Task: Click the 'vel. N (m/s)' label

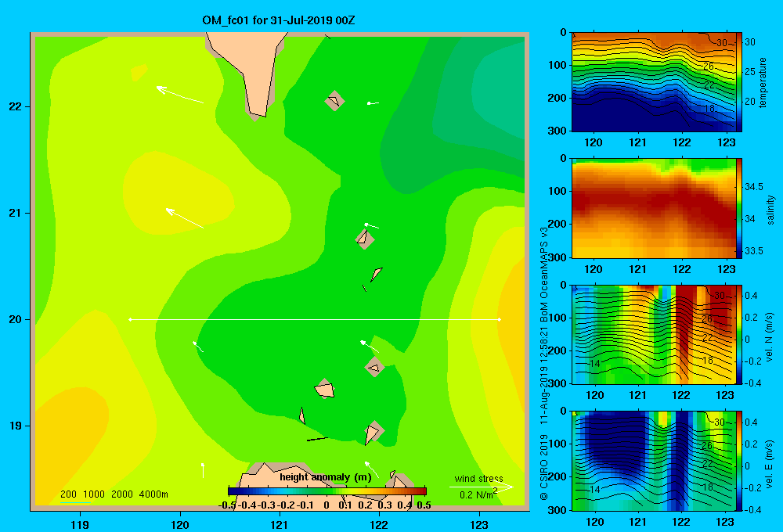Action: 770,337
